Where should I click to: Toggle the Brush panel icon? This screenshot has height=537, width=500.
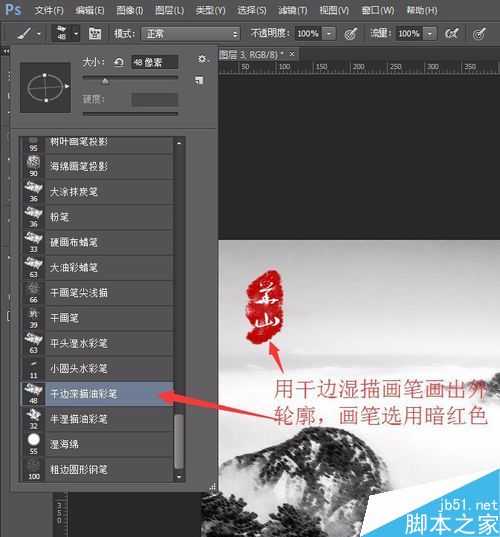tap(95, 34)
